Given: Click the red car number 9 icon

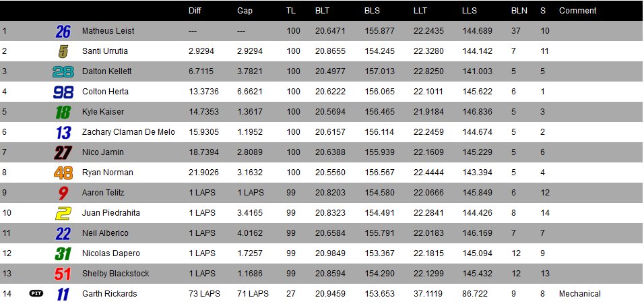Looking at the screenshot, I should pyautogui.click(x=63, y=193).
